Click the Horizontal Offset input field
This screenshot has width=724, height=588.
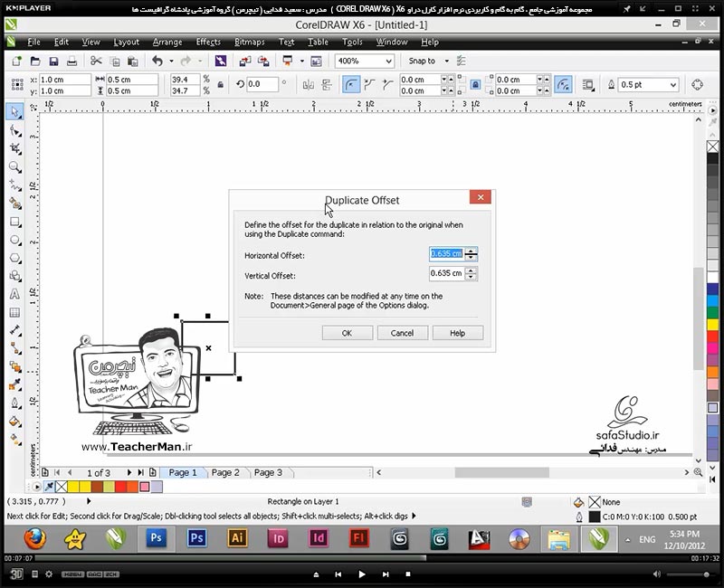(x=446, y=253)
